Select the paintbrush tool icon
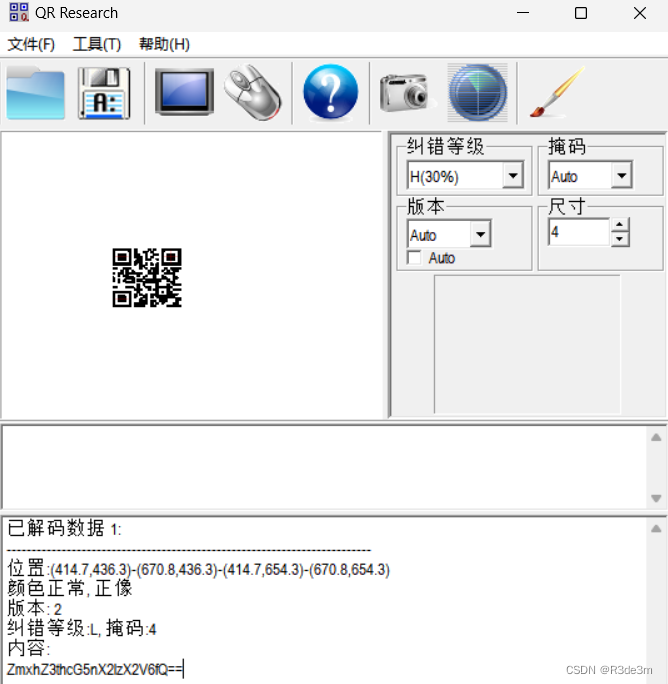This screenshot has width=668, height=684. point(557,92)
